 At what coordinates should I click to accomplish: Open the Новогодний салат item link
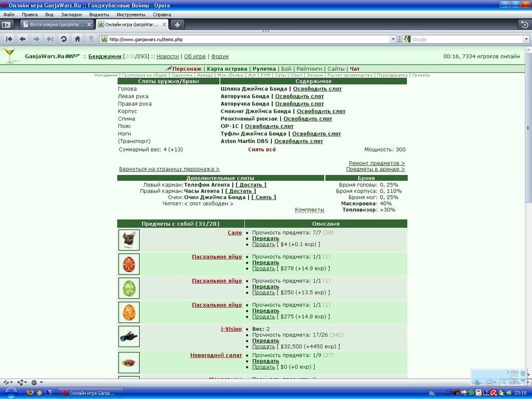(216, 355)
